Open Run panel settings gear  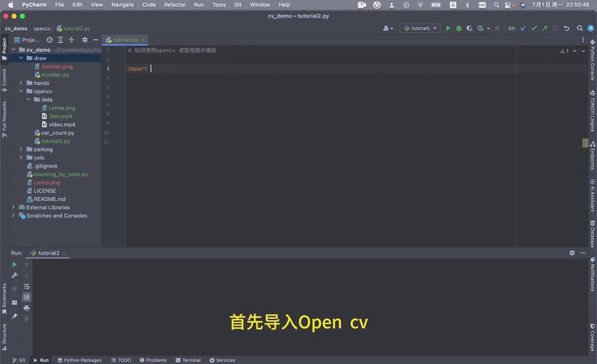coord(572,253)
